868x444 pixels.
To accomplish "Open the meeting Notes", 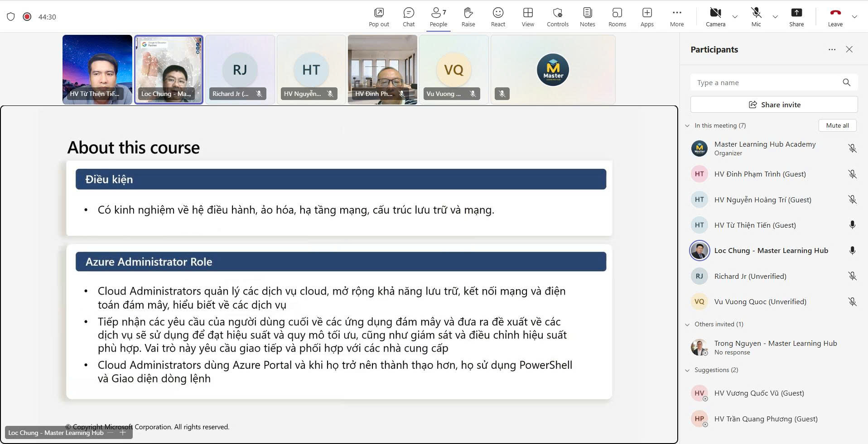I will pyautogui.click(x=587, y=17).
